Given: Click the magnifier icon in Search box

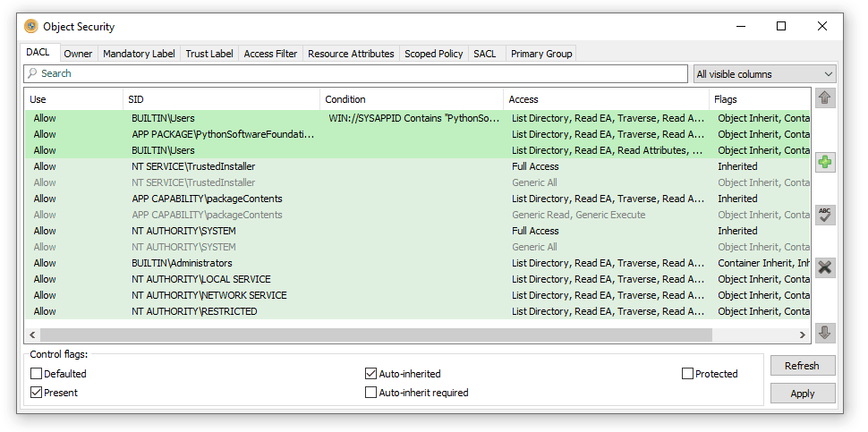Looking at the screenshot, I should pos(32,73).
